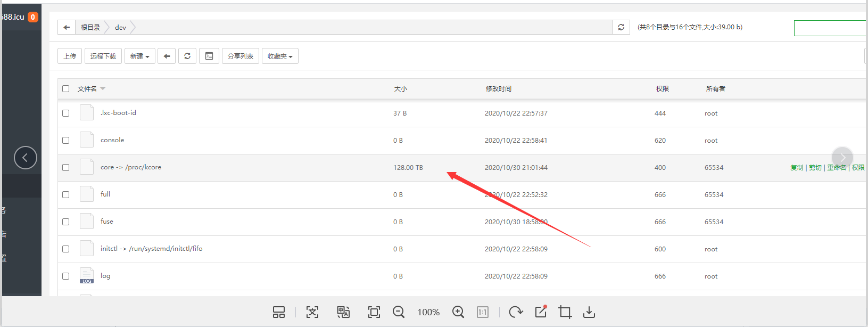Check the box for initctl row
The width and height of the screenshot is (868, 327).
tap(66, 249)
